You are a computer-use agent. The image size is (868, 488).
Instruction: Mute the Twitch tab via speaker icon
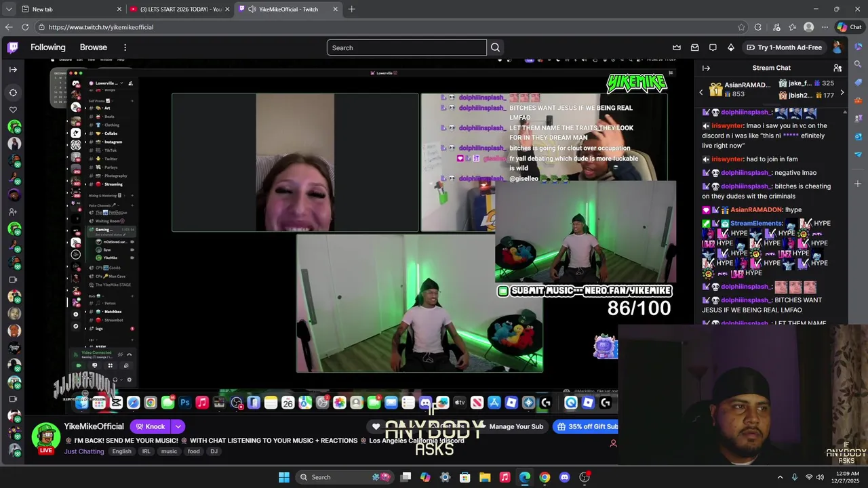pyautogui.click(x=252, y=9)
